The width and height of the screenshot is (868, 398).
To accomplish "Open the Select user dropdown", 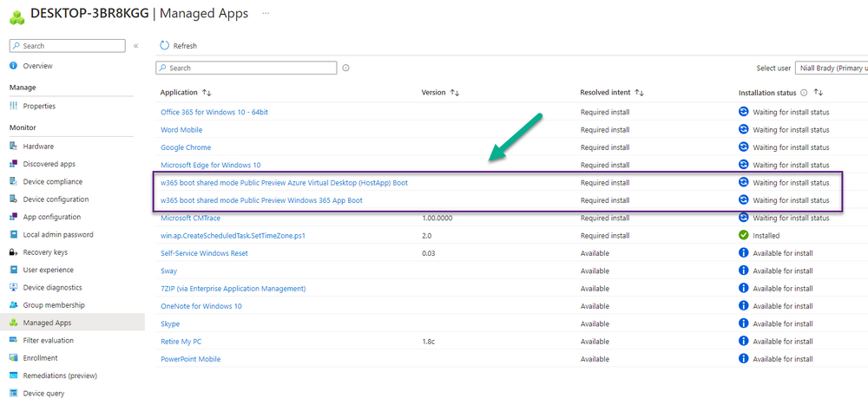I will (x=832, y=68).
